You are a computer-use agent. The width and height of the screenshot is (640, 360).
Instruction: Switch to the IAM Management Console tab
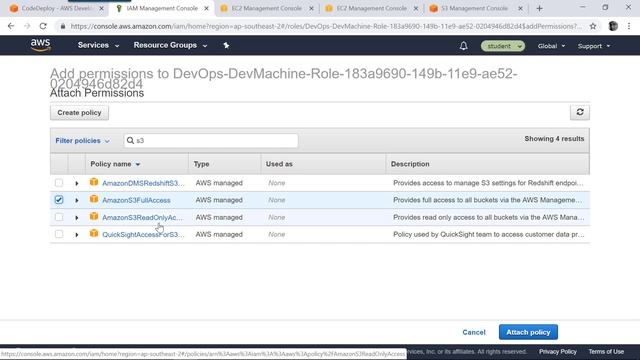coord(162,8)
